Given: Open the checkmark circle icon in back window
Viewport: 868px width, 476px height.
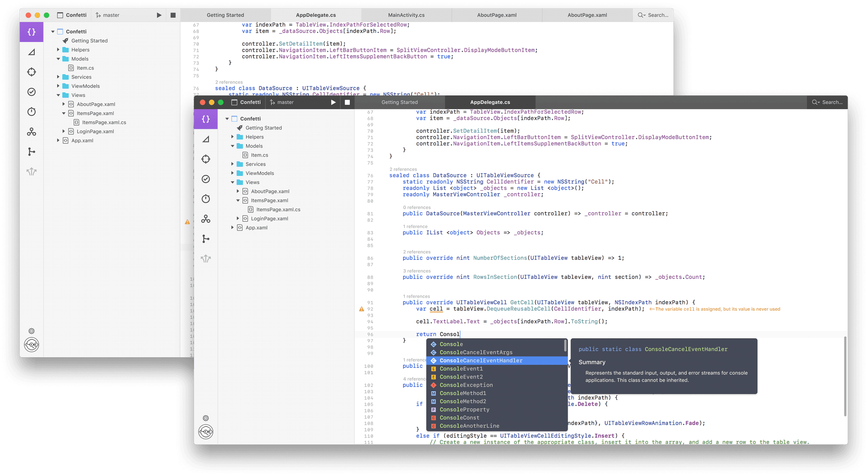Looking at the screenshot, I should click(x=31, y=92).
